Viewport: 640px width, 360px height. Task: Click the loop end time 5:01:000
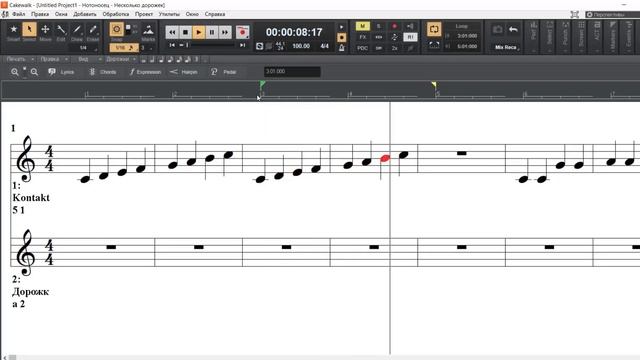pos(467,47)
